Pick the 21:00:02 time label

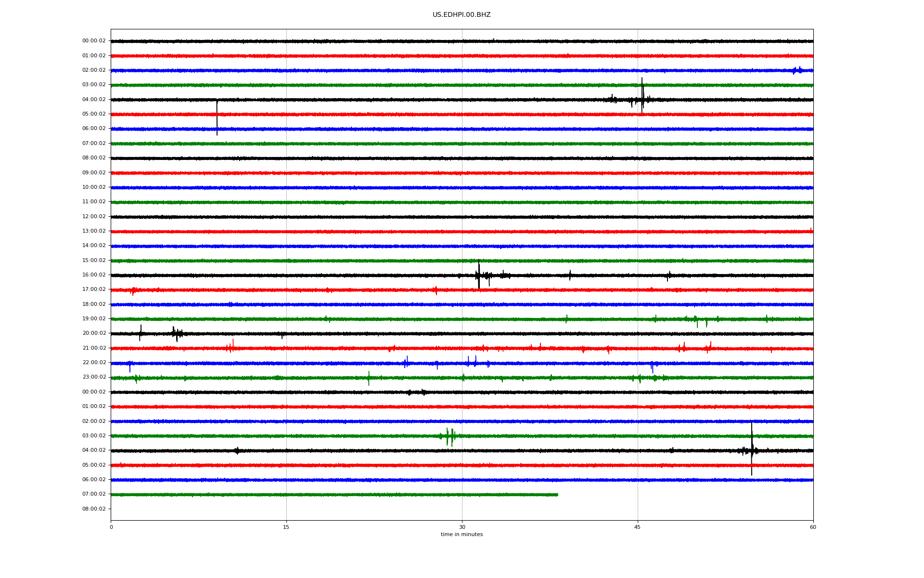pos(94,348)
